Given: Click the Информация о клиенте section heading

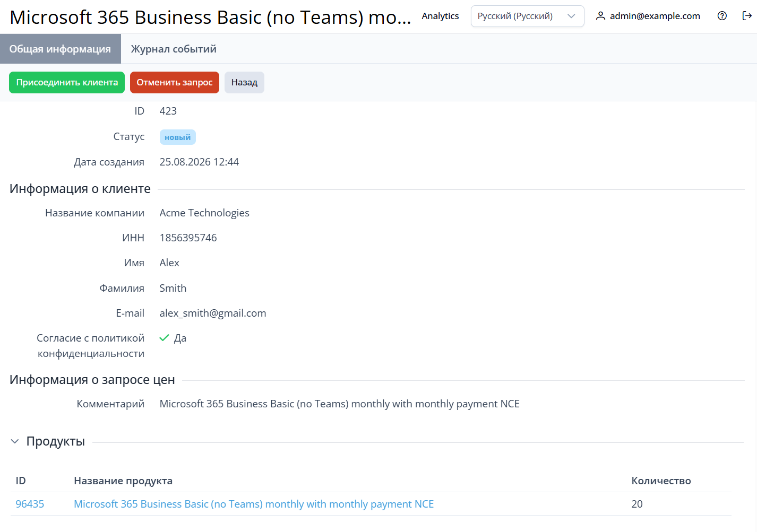Looking at the screenshot, I should pyautogui.click(x=80, y=189).
